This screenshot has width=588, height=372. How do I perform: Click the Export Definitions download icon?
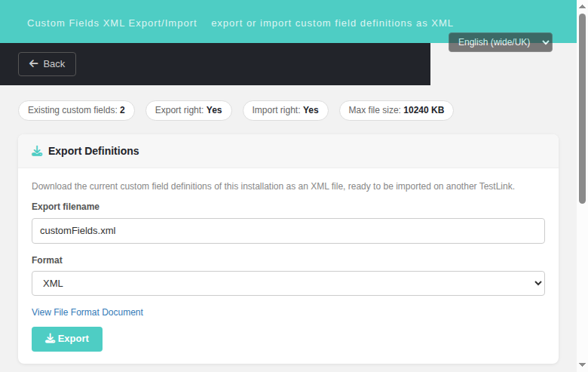pos(37,151)
